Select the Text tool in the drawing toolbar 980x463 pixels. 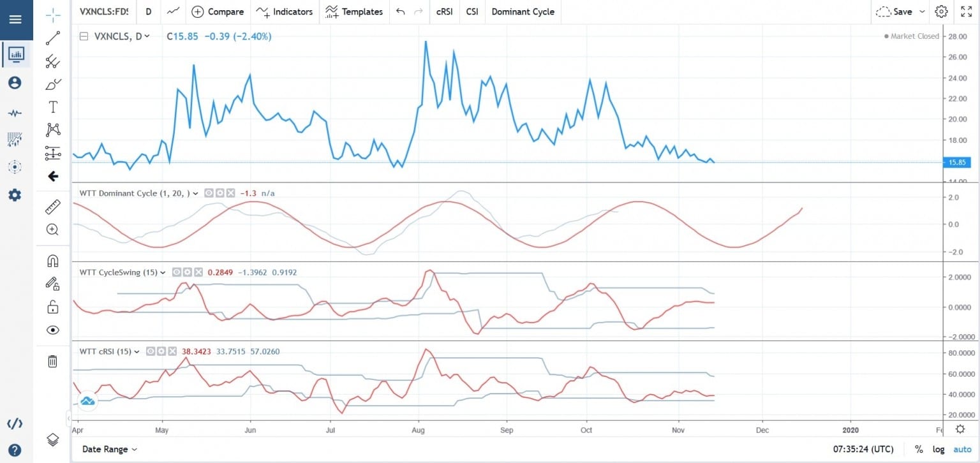pos(52,107)
